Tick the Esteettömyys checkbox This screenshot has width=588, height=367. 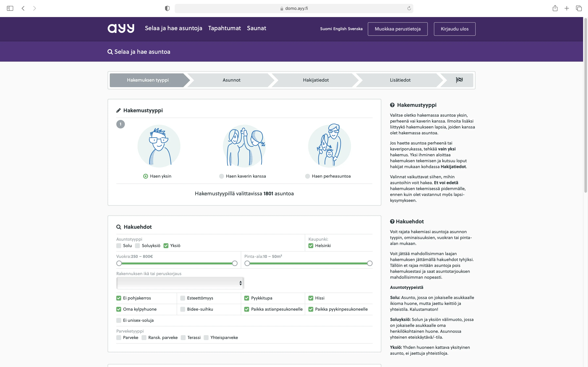point(183,298)
